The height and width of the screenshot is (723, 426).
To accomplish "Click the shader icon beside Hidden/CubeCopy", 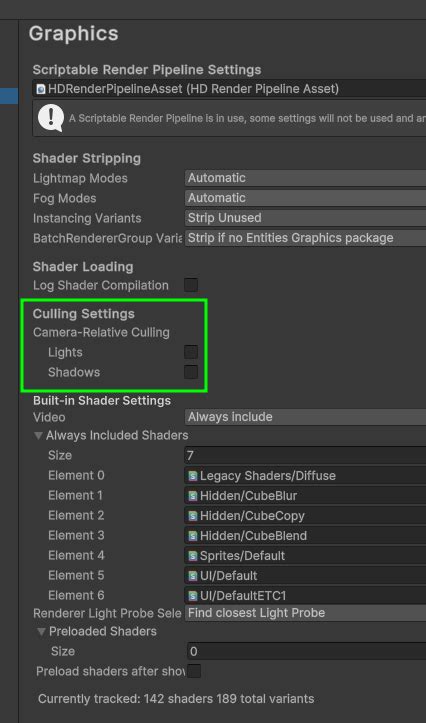I will [193, 516].
